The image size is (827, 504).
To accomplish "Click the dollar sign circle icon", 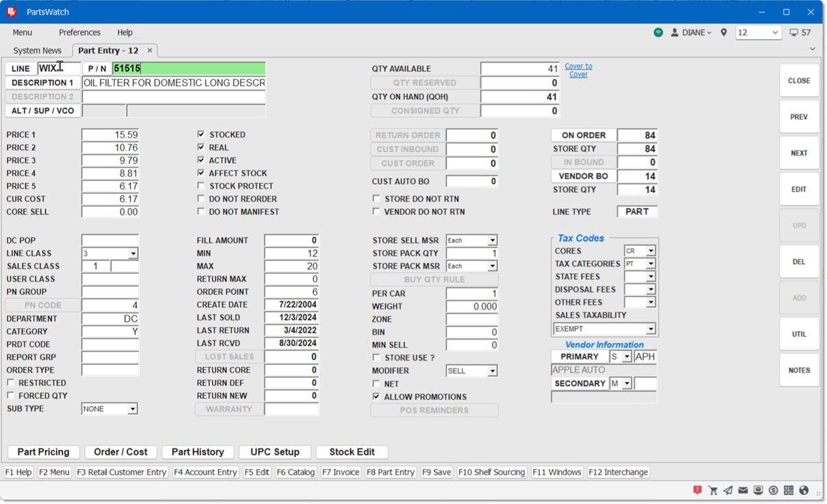I will pyautogui.click(x=774, y=490).
